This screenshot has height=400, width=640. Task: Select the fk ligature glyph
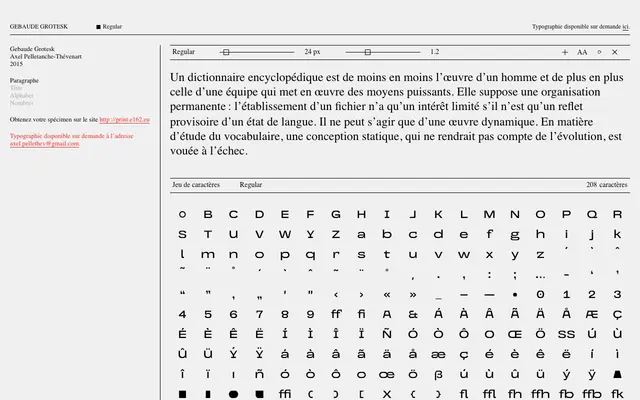[x=617, y=394]
